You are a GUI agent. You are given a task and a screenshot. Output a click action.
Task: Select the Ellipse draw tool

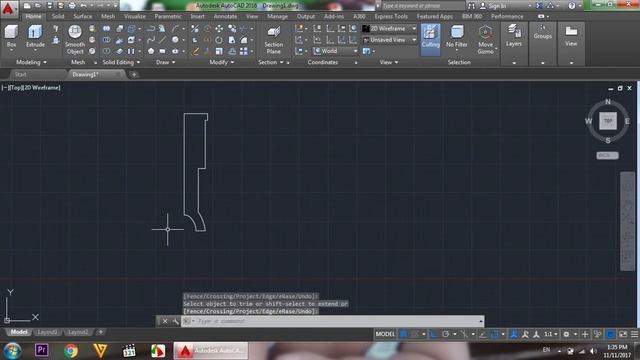point(175,51)
